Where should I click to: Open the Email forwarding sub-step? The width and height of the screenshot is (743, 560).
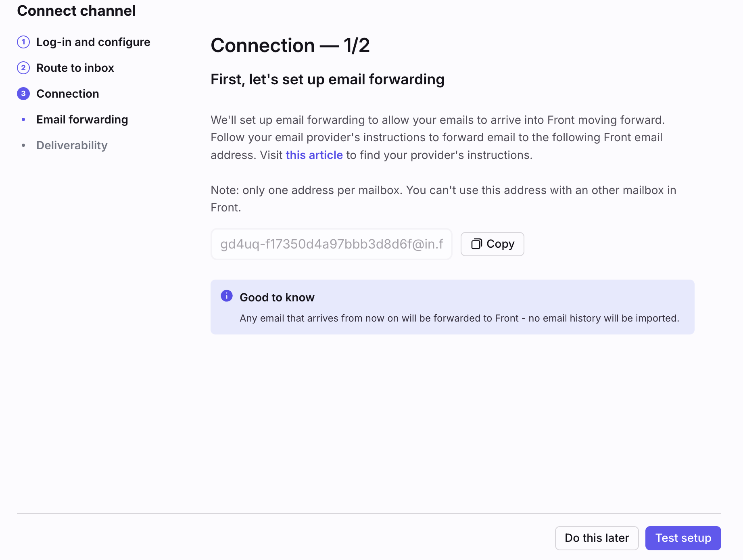click(x=82, y=119)
